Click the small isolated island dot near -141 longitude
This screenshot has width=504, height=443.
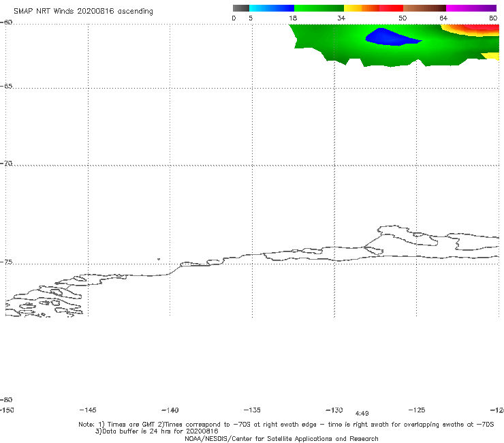(x=159, y=259)
